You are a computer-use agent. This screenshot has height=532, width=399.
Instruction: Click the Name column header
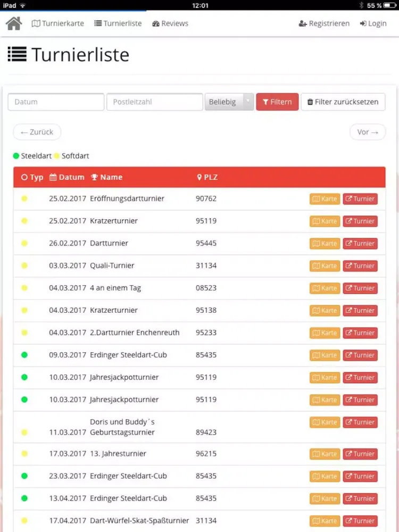[x=106, y=177]
